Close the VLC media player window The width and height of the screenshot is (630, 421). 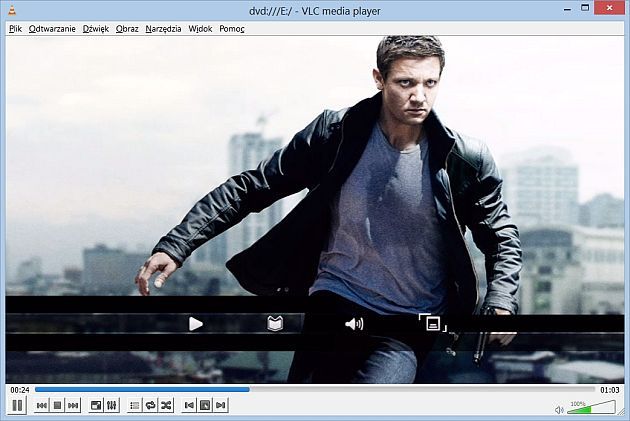(610, 8)
